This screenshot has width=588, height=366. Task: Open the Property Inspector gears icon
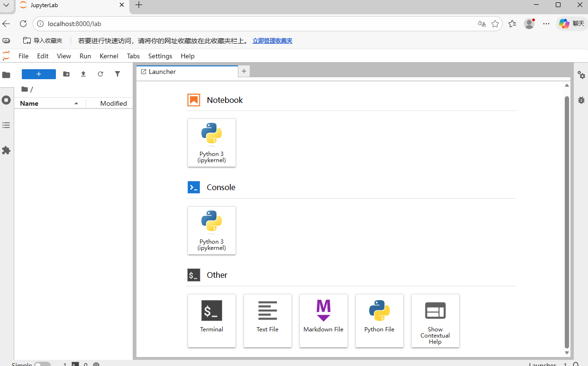581,75
